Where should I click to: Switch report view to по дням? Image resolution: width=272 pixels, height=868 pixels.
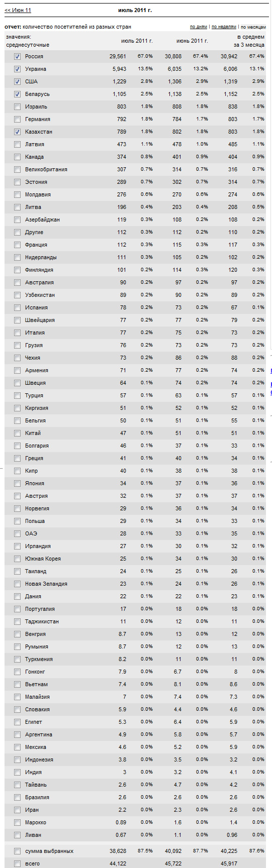pos(199,27)
